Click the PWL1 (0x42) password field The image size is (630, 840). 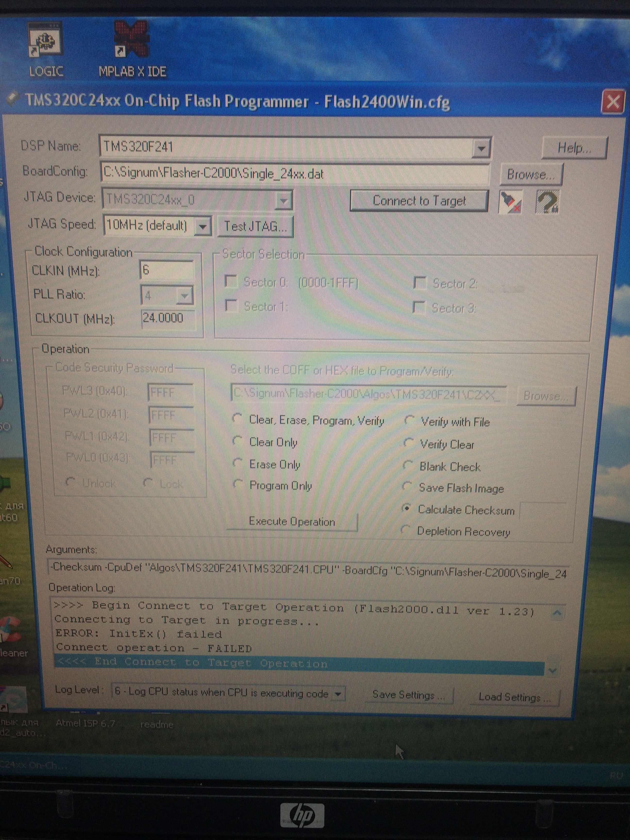(172, 438)
